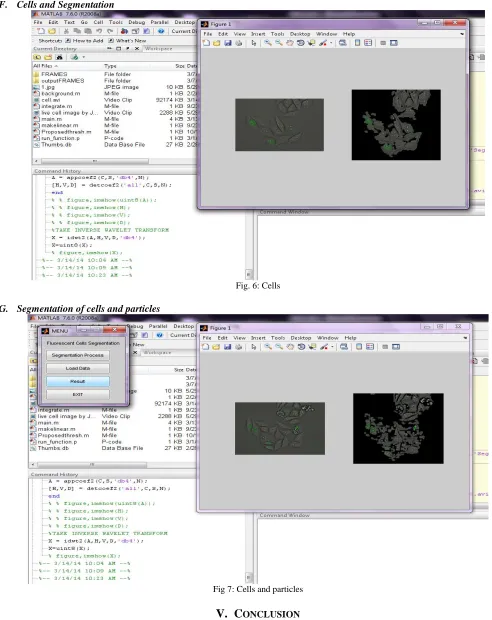This screenshot has height=620, width=492.
Task: Select Rotate 3D tool in Fig. 6 figure toolbar
Action: [x=301, y=43]
